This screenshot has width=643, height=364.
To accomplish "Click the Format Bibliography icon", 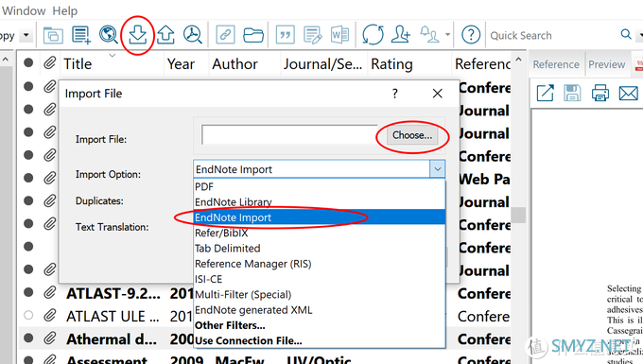I will [x=312, y=35].
